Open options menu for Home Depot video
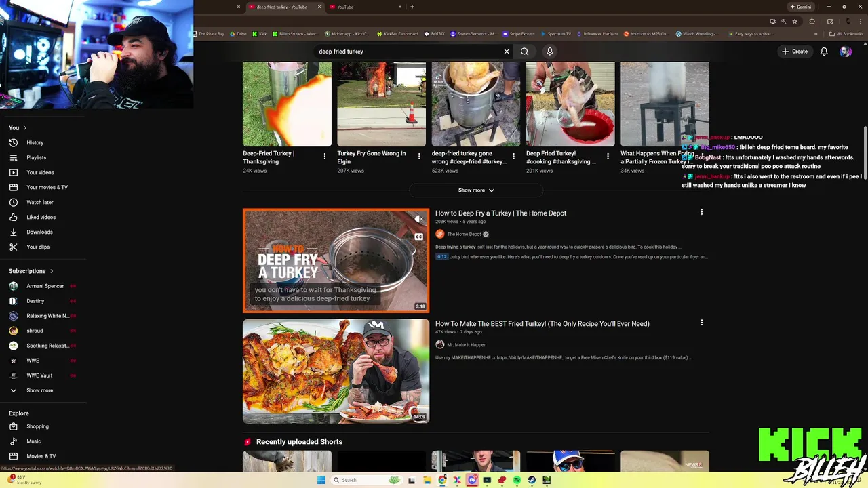Image resolution: width=868 pixels, height=488 pixels. point(701,213)
